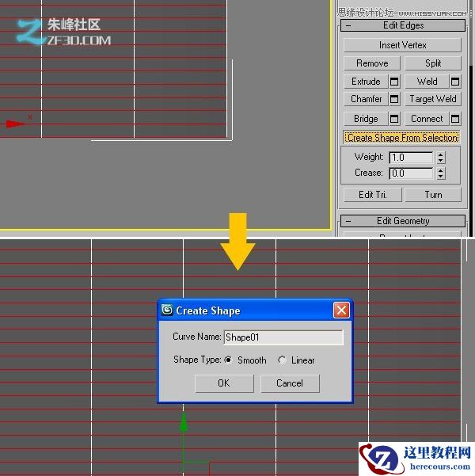
Task: Decrease the Weight spinner value
Action: (x=441, y=161)
